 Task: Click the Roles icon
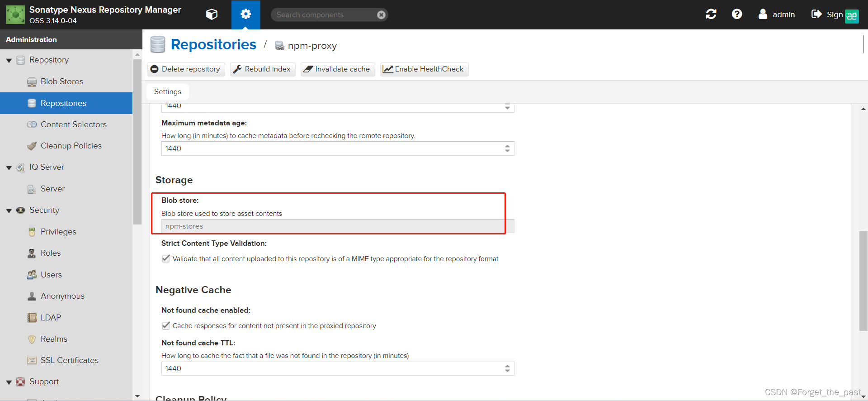[x=32, y=253]
